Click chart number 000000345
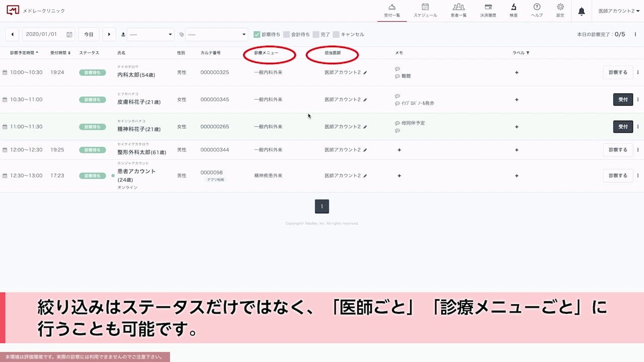Screen dimensions: 644x362 tap(215, 100)
